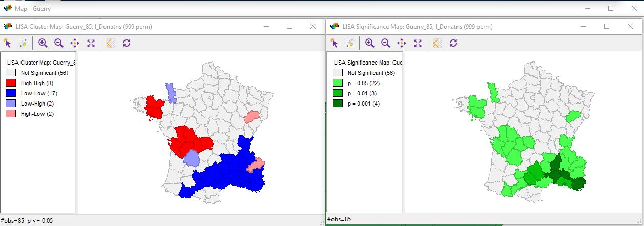Image resolution: width=644 pixels, height=226 pixels.
Task: Choose Zoom In tool in Cluster Map window
Action: pyautogui.click(x=43, y=43)
